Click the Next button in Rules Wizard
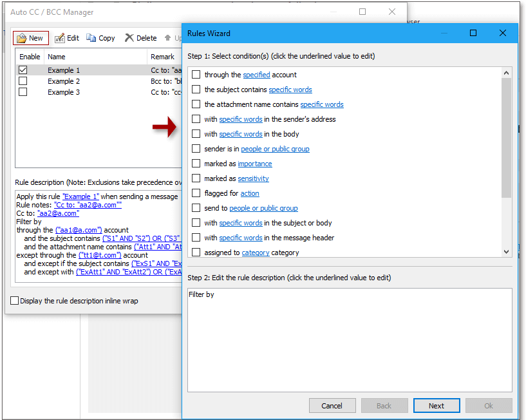Image resolution: width=526 pixels, height=420 pixels. (x=437, y=405)
